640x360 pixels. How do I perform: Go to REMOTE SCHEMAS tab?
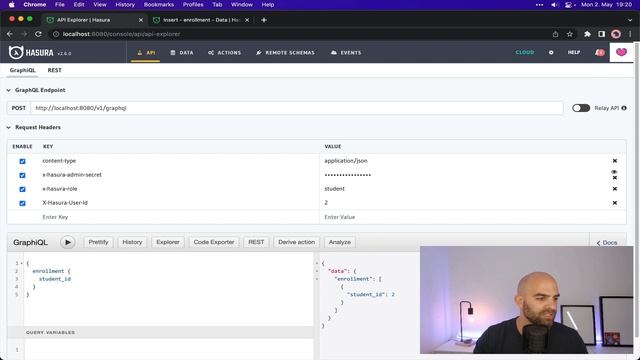(285, 53)
